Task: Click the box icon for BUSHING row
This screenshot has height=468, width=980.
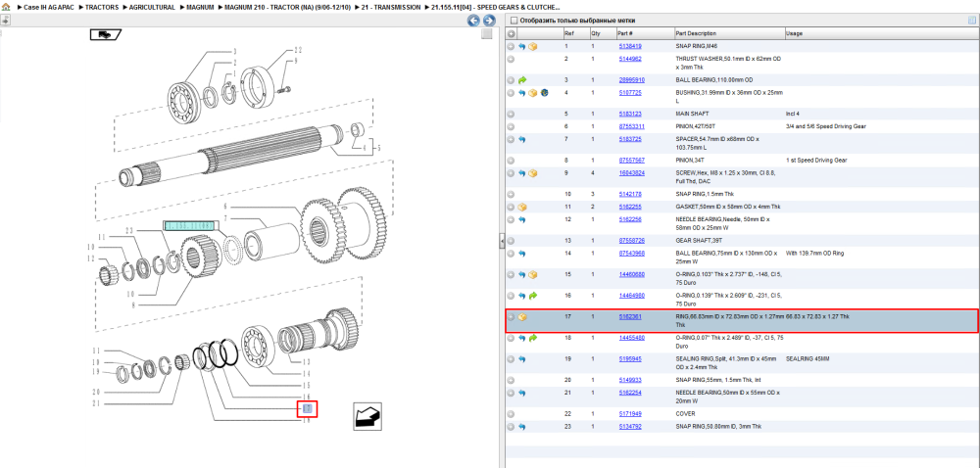Action: 533,92
